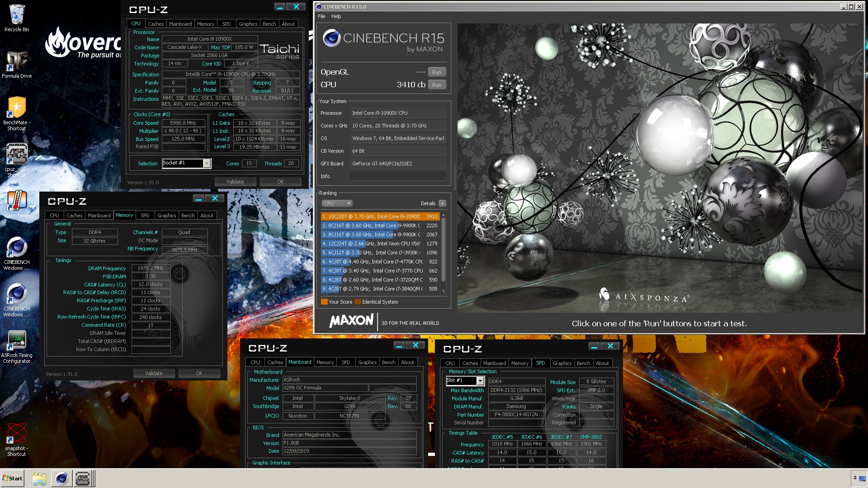Minimize the top CPU-Z window
The width and height of the screenshot is (868, 488).
click(x=280, y=7)
